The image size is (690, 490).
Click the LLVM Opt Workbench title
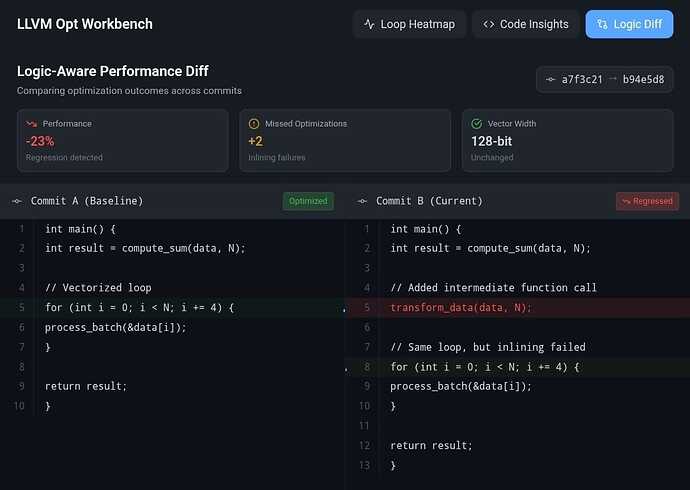coord(85,24)
